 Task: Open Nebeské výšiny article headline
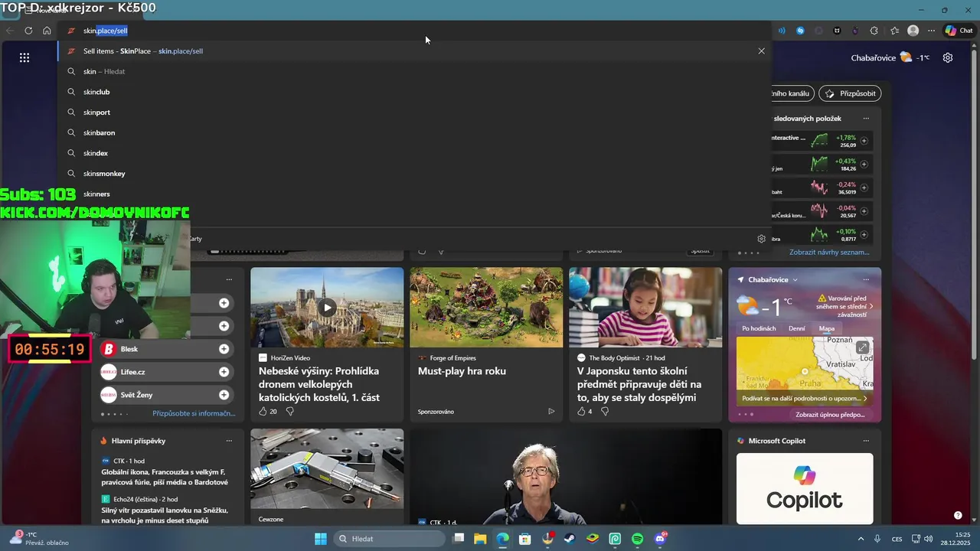pos(318,384)
